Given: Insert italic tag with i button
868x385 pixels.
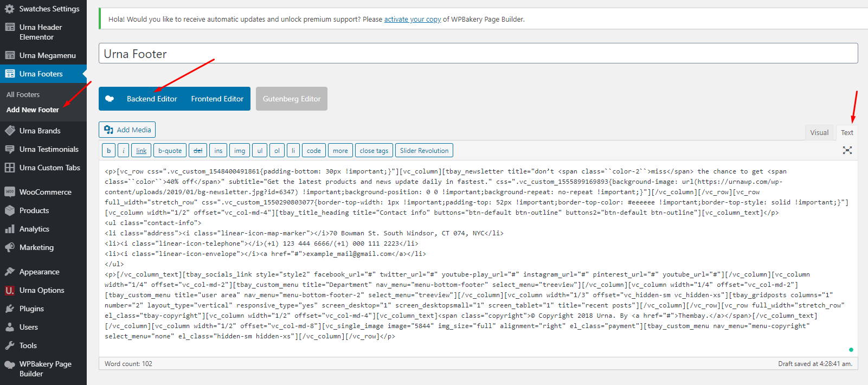Looking at the screenshot, I should (x=124, y=150).
